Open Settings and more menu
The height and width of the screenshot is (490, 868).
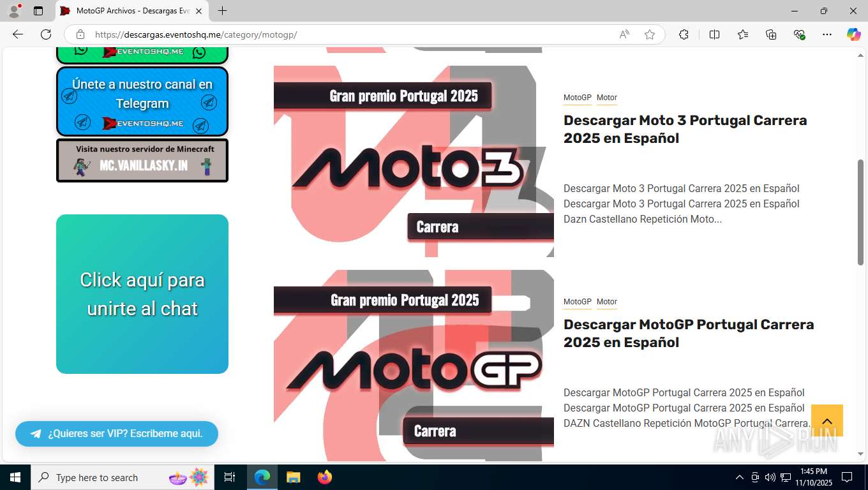pos(827,34)
